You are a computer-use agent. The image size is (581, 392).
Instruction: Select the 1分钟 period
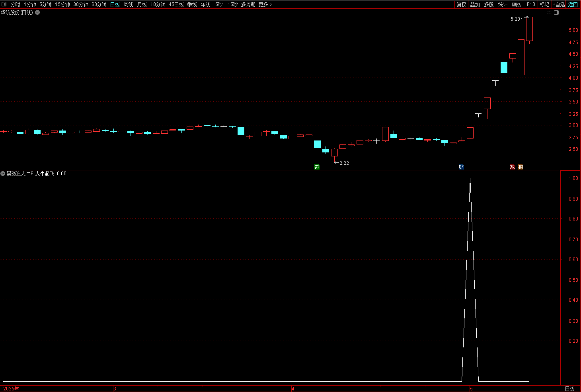coord(30,4)
